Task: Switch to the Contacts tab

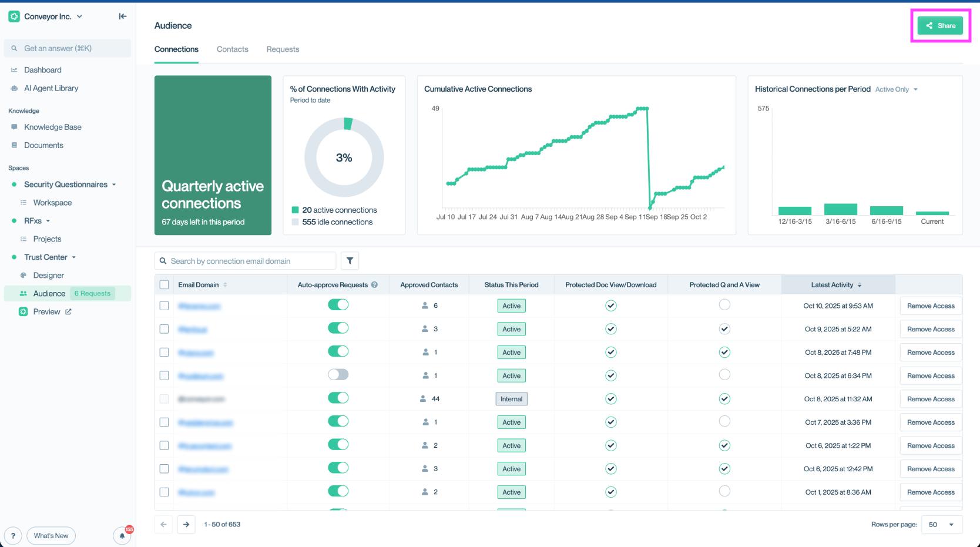Action: (232, 49)
